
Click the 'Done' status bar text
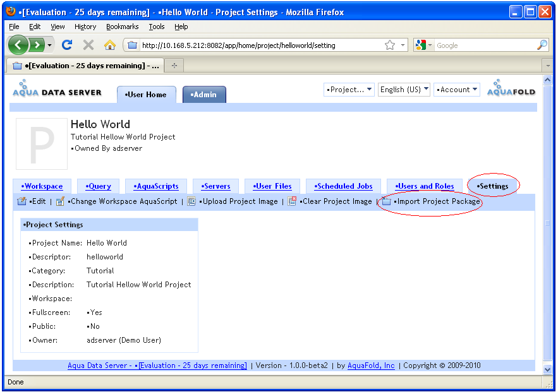(x=16, y=382)
